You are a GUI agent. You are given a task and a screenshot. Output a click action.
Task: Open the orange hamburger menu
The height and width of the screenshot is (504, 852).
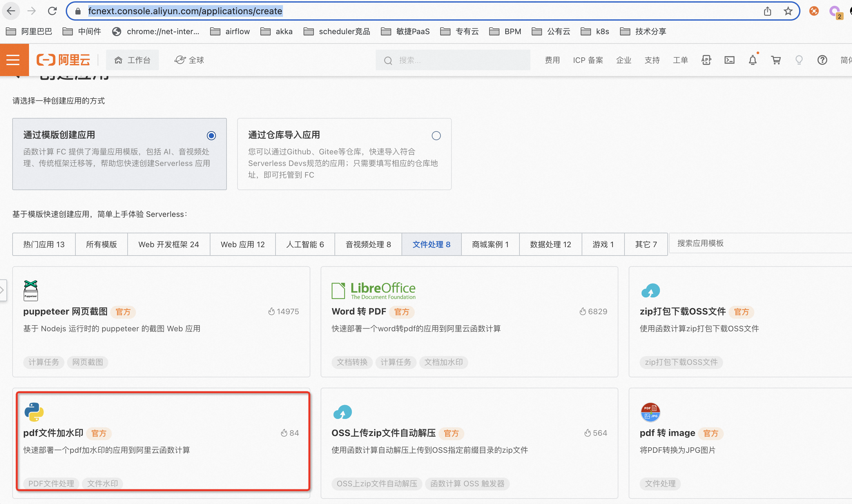point(14,60)
